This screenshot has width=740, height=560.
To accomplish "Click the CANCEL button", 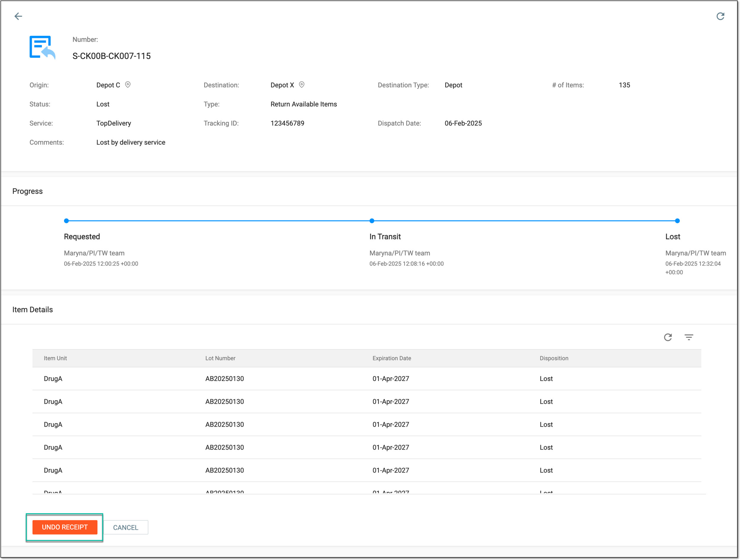I will click(x=126, y=527).
